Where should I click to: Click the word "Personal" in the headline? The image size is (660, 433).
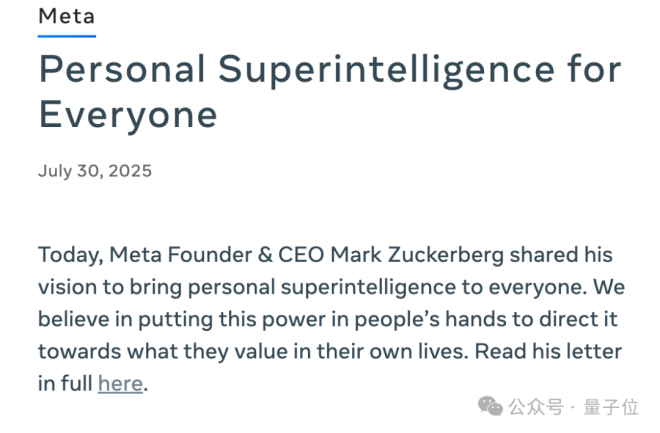(118, 72)
